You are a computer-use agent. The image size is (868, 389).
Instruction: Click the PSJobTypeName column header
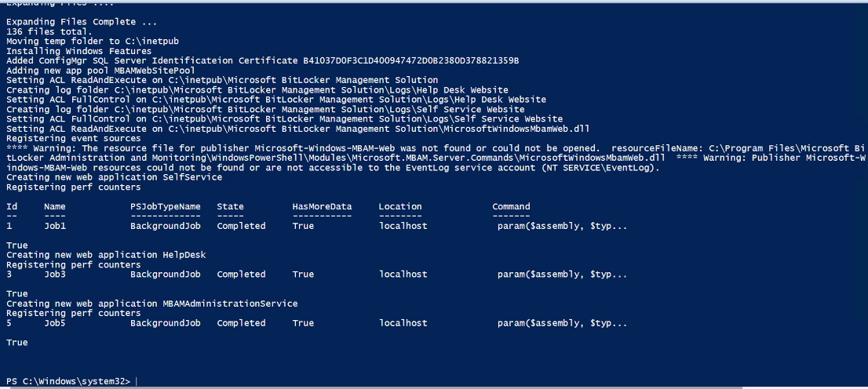[166, 206]
